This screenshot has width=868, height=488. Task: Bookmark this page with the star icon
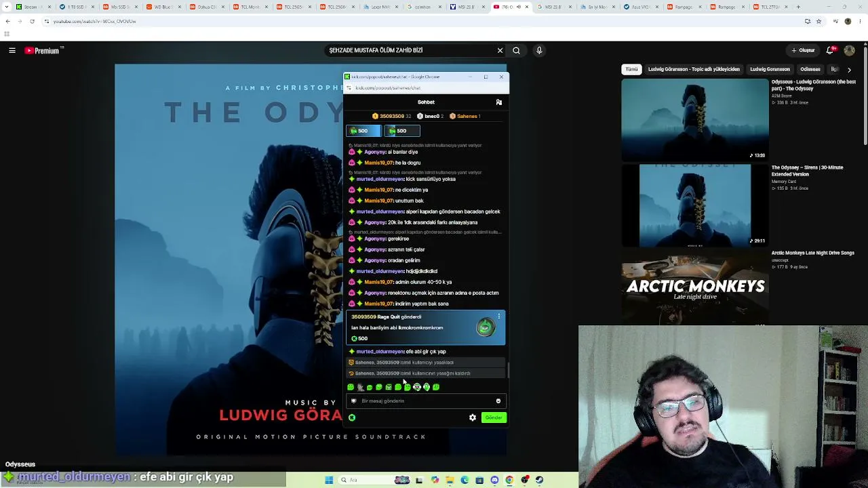point(818,21)
